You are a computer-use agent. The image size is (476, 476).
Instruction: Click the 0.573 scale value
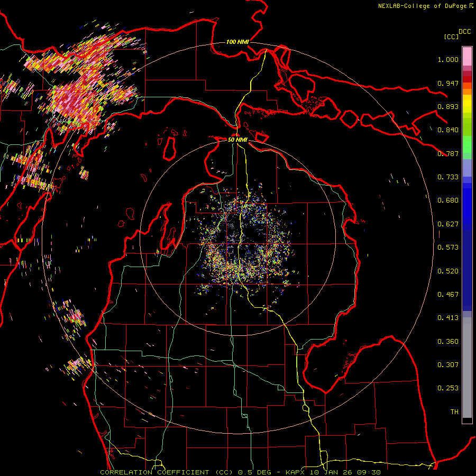[448, 248]
